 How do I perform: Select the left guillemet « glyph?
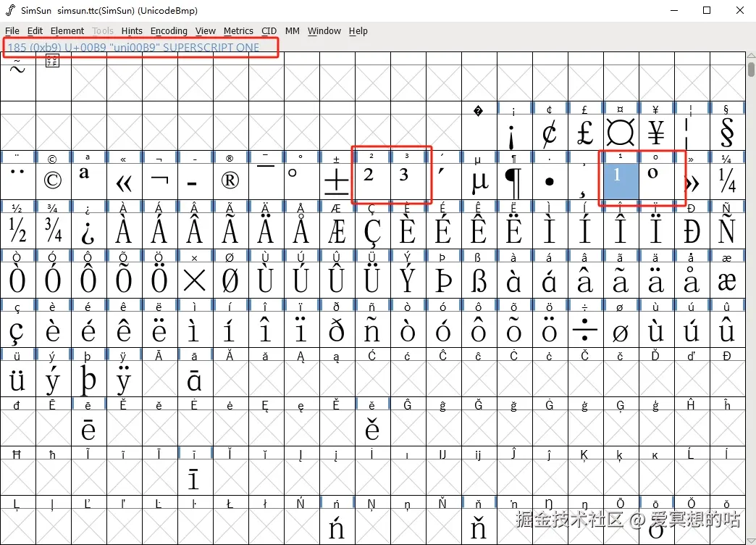pyautogui.click(x=125, y=181)
